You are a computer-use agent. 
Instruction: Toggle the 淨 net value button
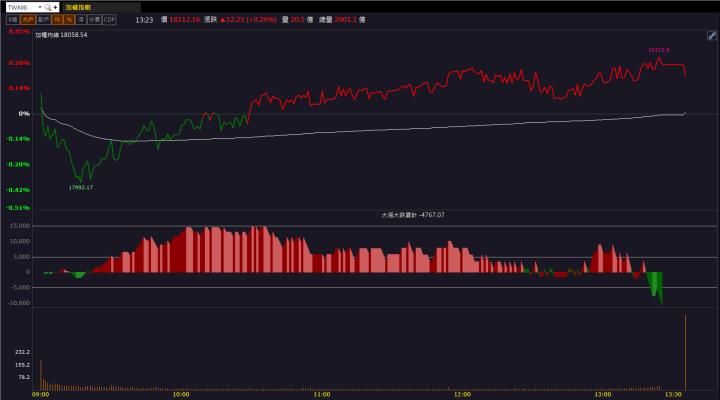pyautogui.click(x=81, y=19)
